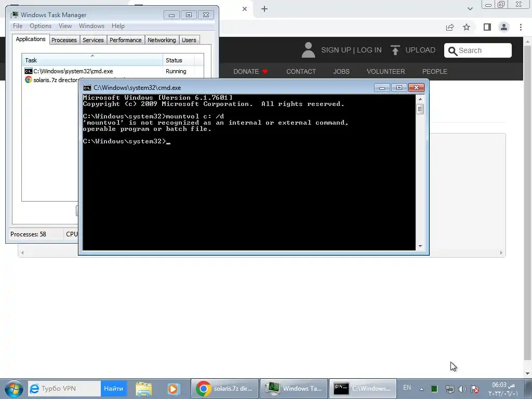Click the Task Manager title bar icon
The image size is (532, 399).
pos(14,15)
